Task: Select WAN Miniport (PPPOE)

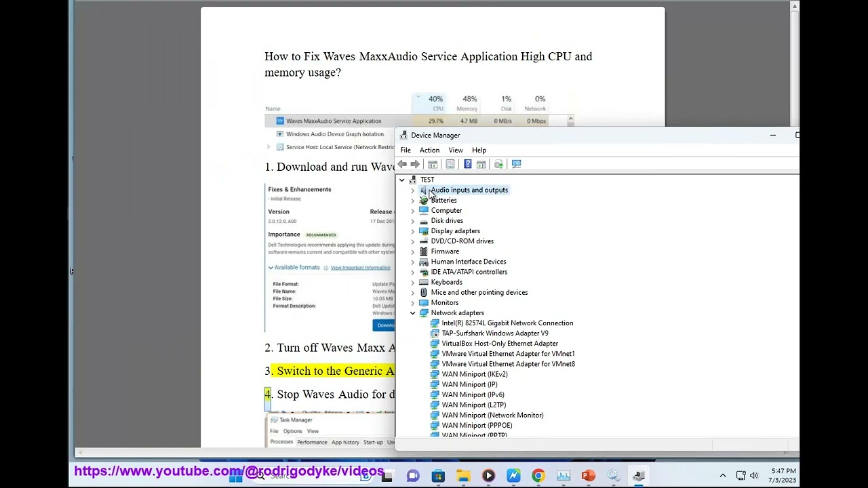Action: [x=477, y=426]
